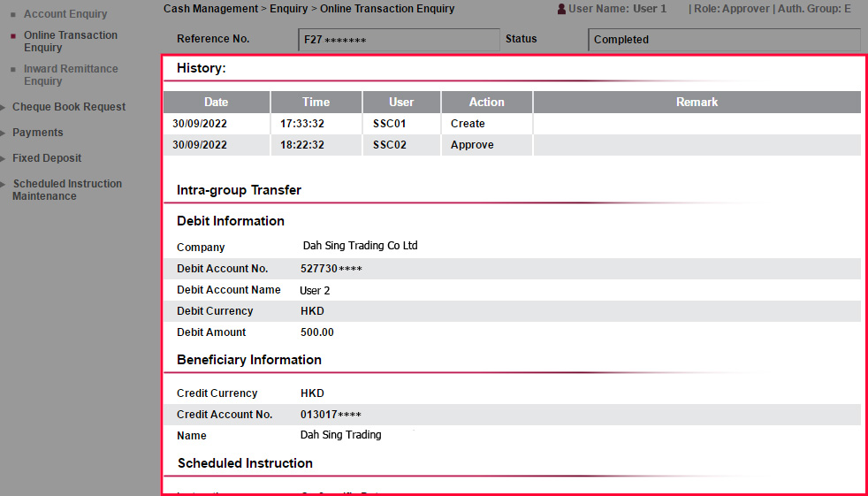Click the Intra-group Transfer heading
The image size is (868, 496).
[240, 190]
